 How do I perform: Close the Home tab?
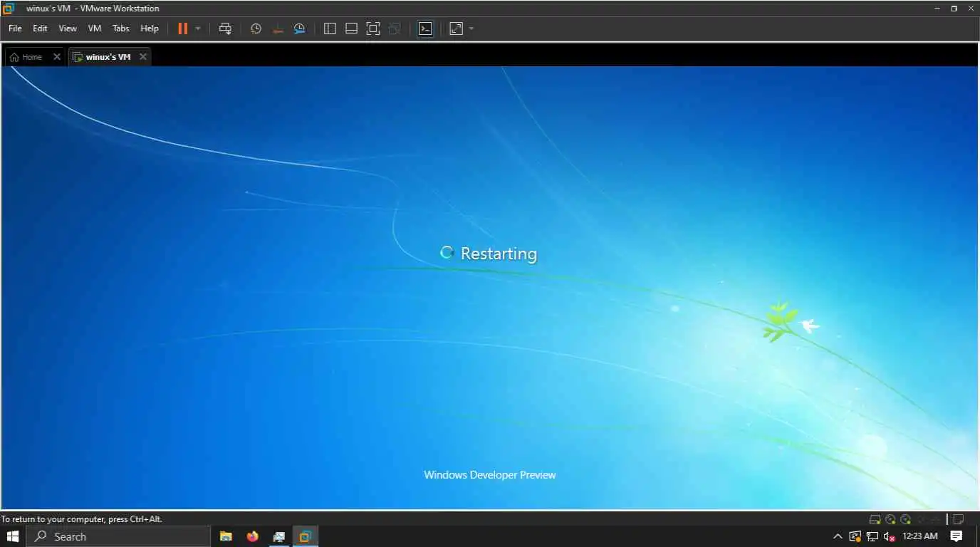tap(57, 57)
